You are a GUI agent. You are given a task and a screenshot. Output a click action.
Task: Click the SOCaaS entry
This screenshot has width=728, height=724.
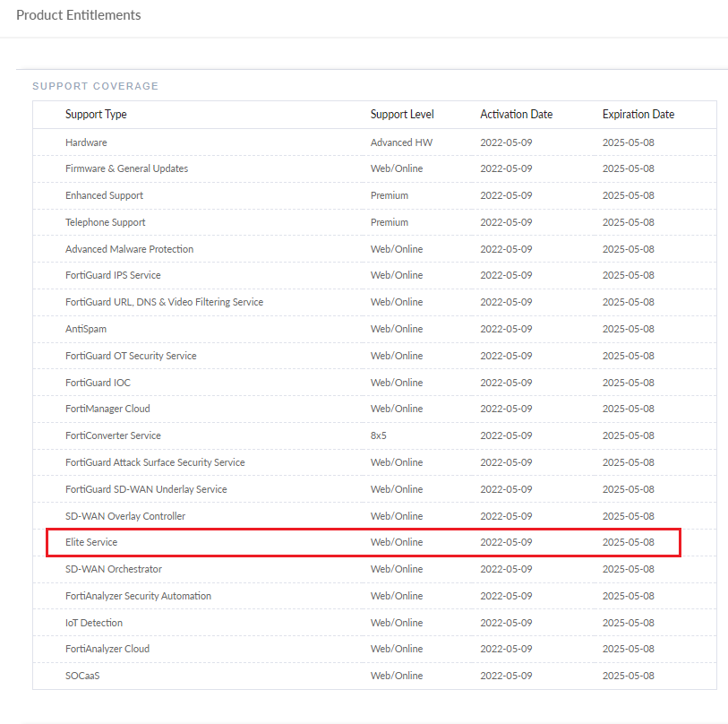click(x=82, y=676)
